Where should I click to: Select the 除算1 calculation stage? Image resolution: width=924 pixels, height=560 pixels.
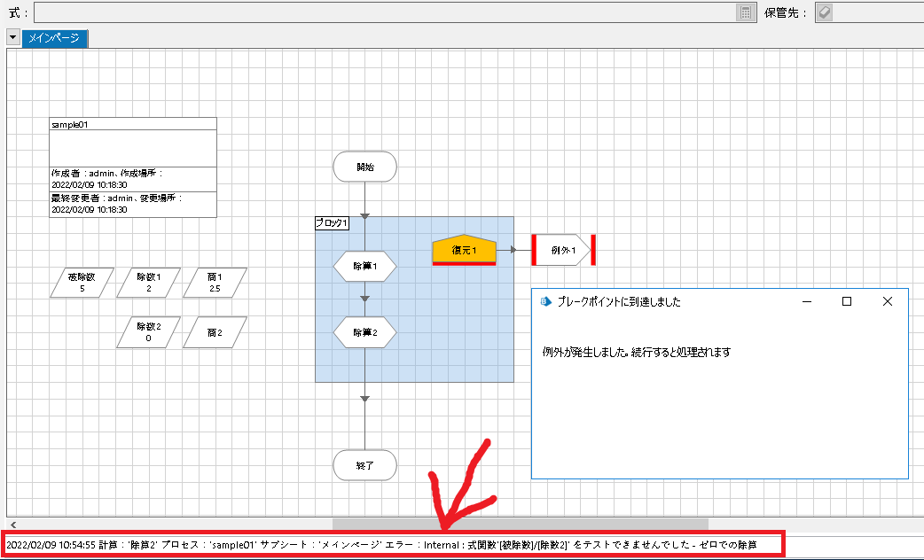tap(364, 266)
